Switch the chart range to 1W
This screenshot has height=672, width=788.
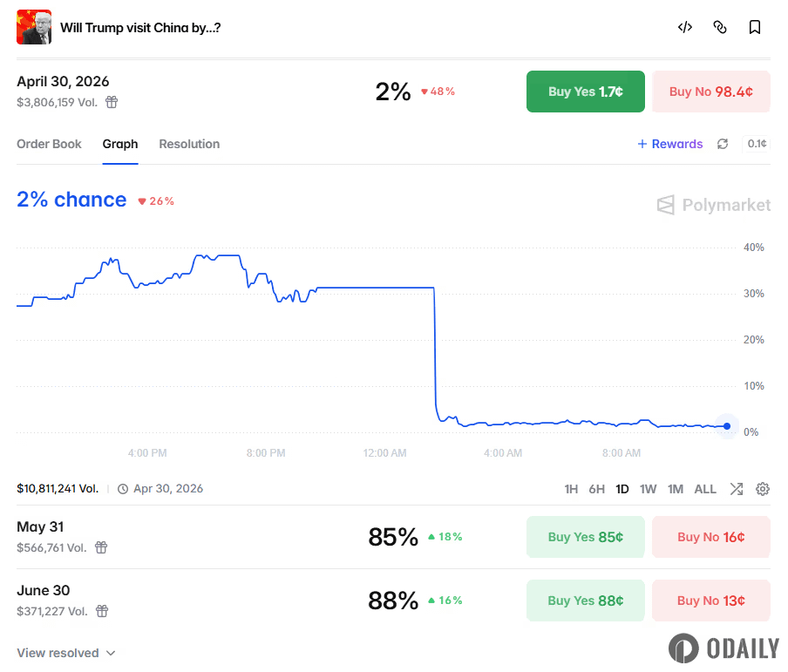pos(648,489)
